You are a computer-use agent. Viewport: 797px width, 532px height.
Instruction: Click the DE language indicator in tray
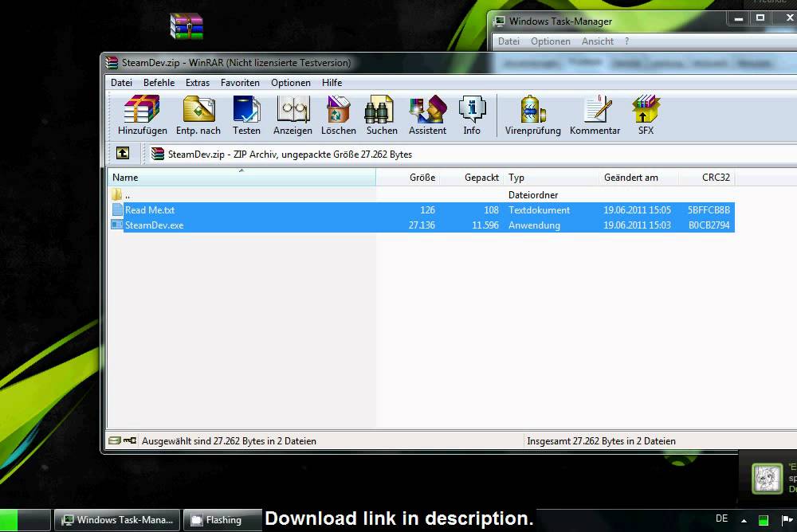(721, 518)
